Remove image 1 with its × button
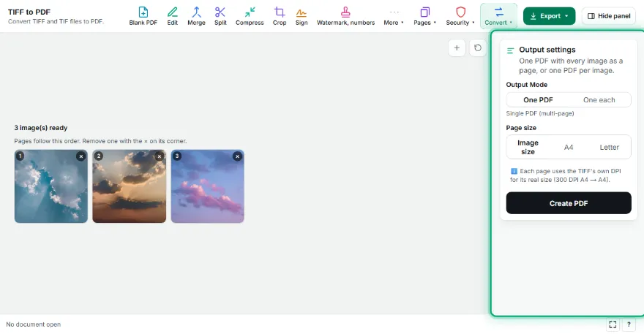The height and width of the screenshot is (334, 644). point(81,156)
